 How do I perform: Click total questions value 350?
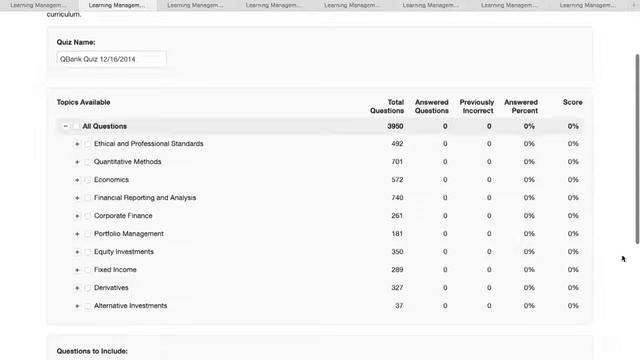[x=397, y=251]
